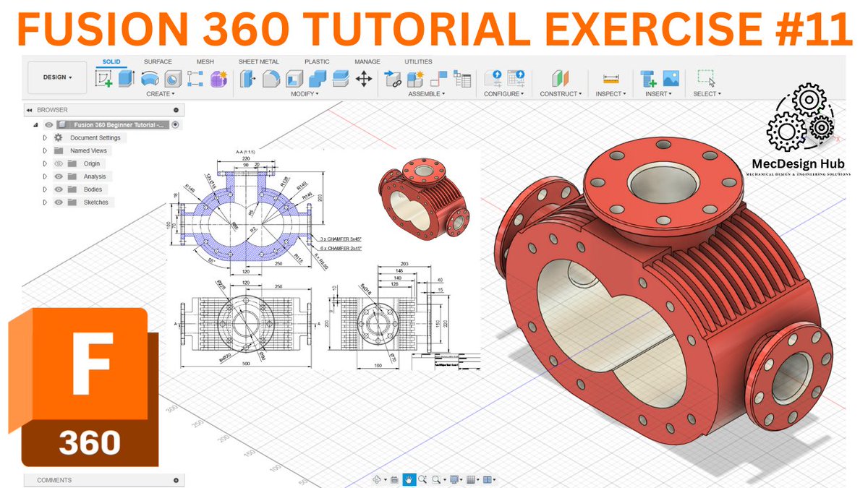
Task: Select the Hole tool
Action: (x=173, y=78)
